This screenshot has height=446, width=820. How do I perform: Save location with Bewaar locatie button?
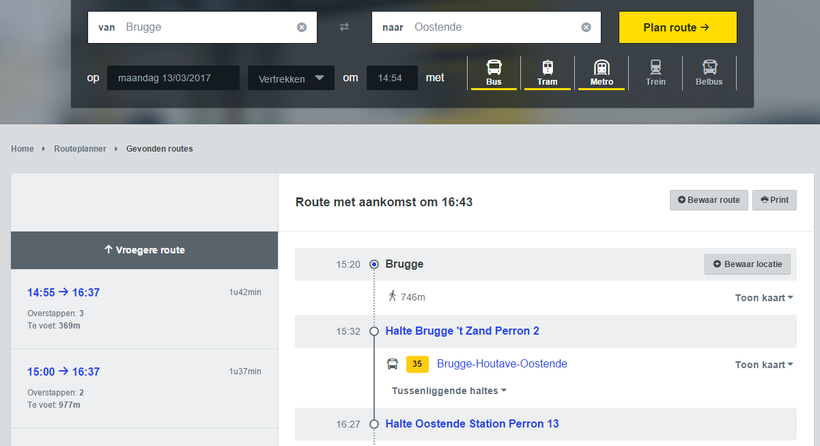pos(748,264)
